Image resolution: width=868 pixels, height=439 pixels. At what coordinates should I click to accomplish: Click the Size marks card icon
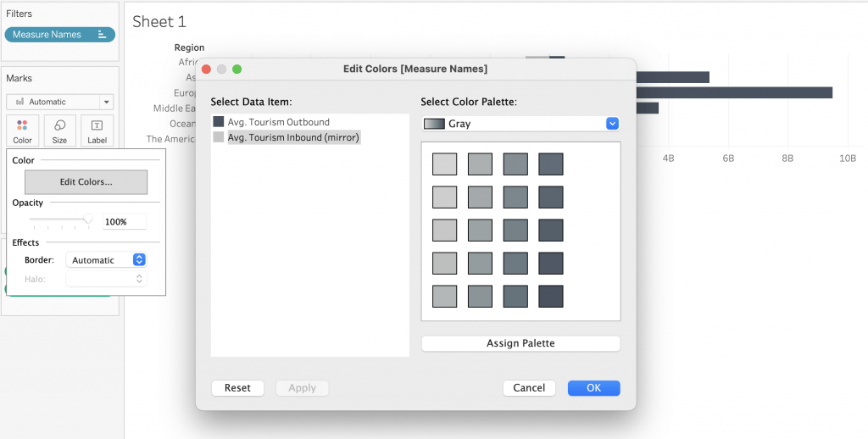(x=59, y=125)
